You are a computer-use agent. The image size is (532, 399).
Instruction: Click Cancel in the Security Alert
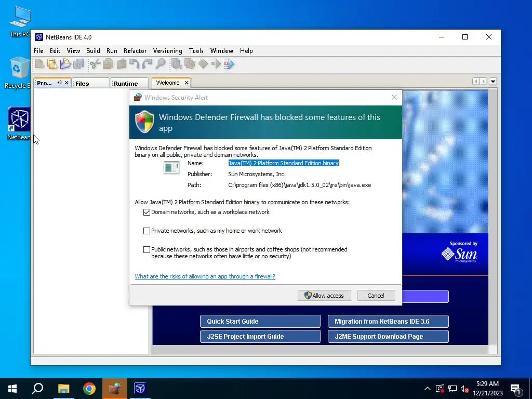[376, 296]
